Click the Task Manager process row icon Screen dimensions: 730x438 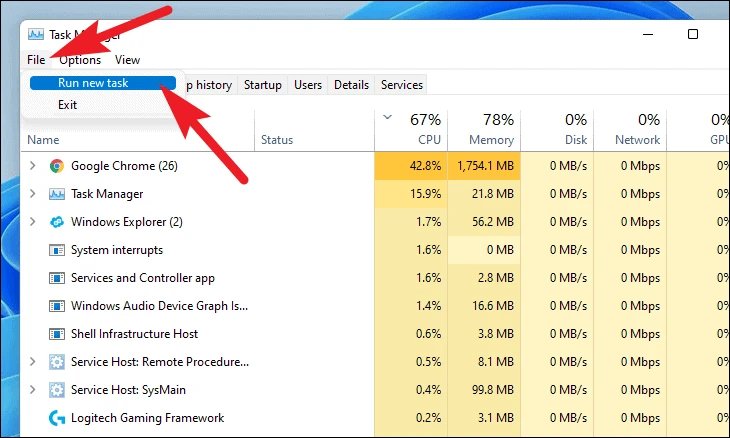(57, 194)
